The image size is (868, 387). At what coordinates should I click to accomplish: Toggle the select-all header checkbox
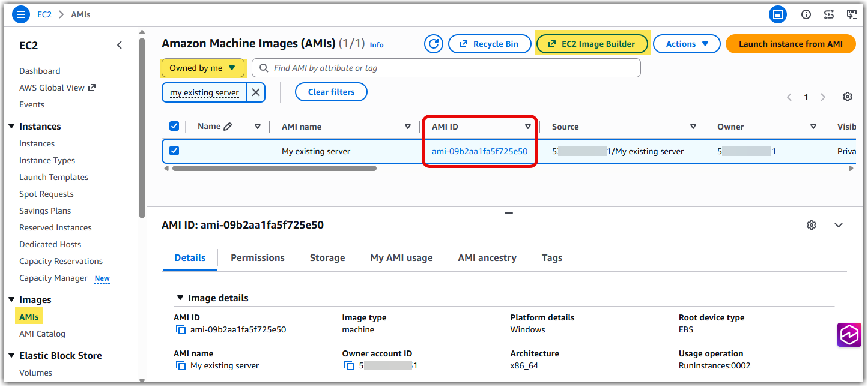(x=174, y=126)
